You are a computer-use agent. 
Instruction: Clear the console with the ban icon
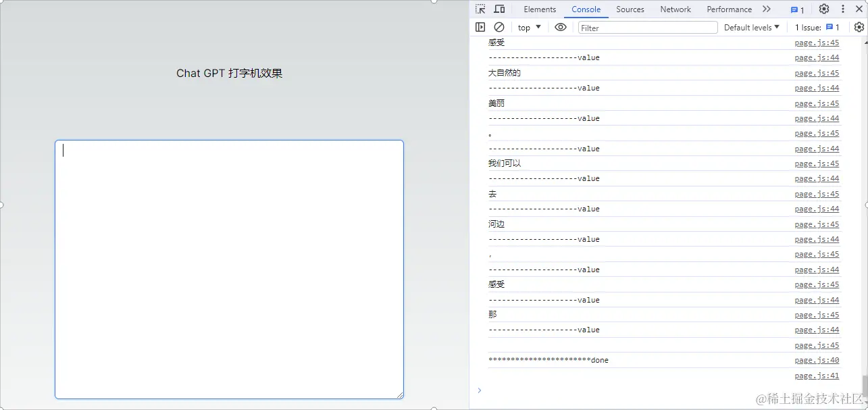coord(499,27)
